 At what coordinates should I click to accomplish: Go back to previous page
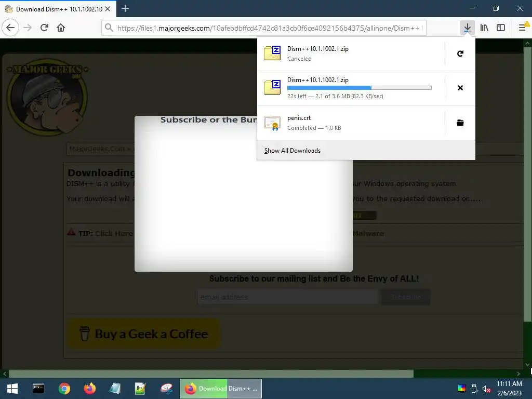tap(10, 28)
